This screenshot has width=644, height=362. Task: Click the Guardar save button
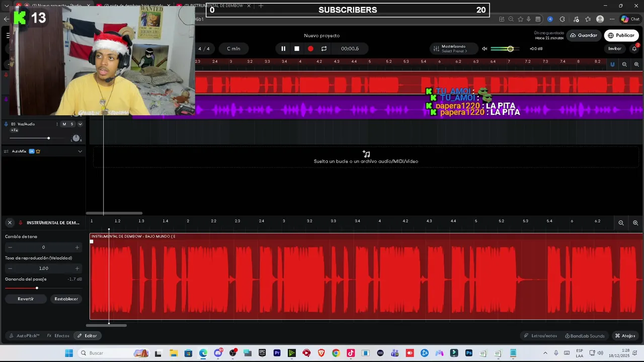584,35
